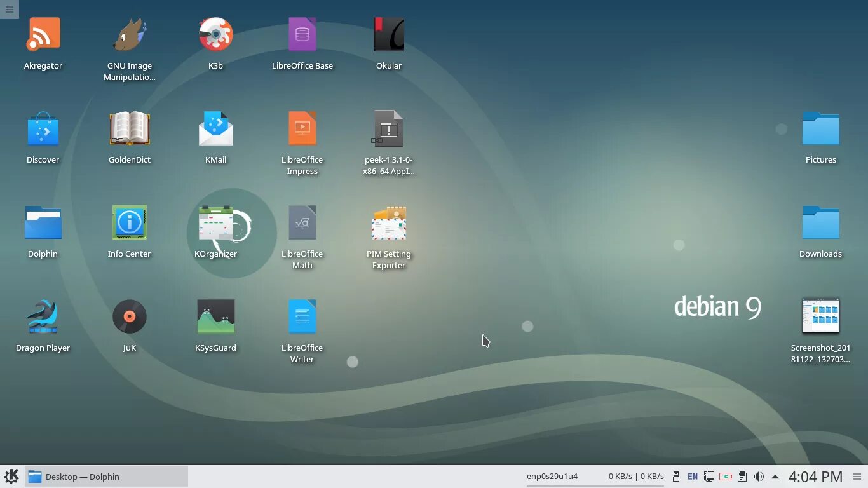Image resolution: width=868 pixels, height=488 pixels.
Task: Select the peek-1.3.1 AppImage file icon
Action: click(389, 129)
